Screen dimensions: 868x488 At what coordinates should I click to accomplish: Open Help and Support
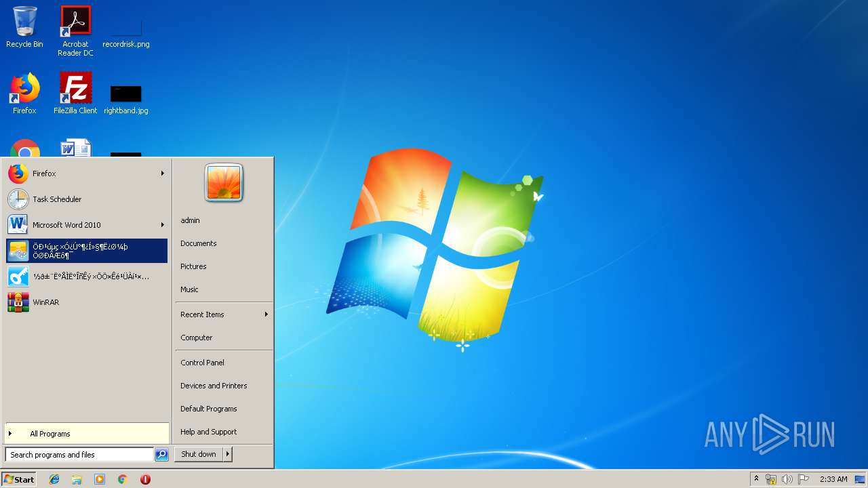(224, 432)
